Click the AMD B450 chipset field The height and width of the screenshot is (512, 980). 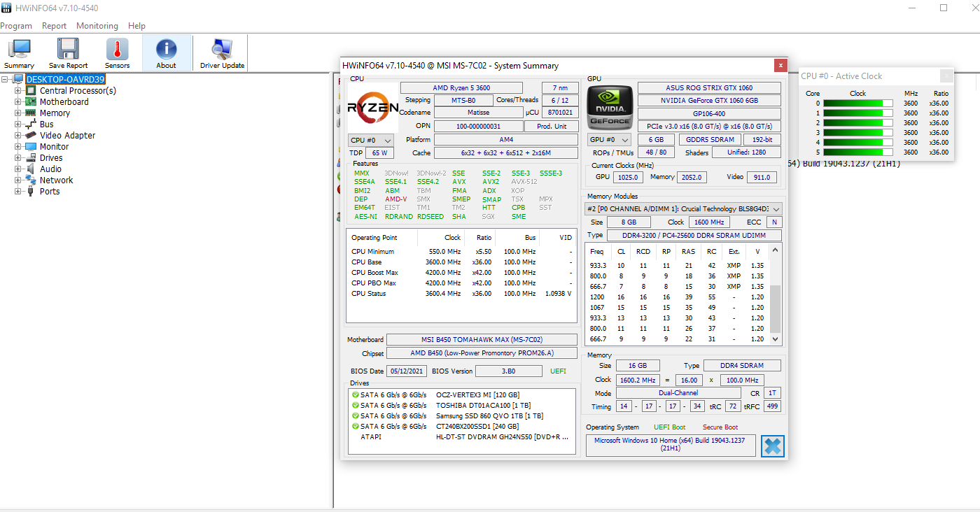pos(482,353)
